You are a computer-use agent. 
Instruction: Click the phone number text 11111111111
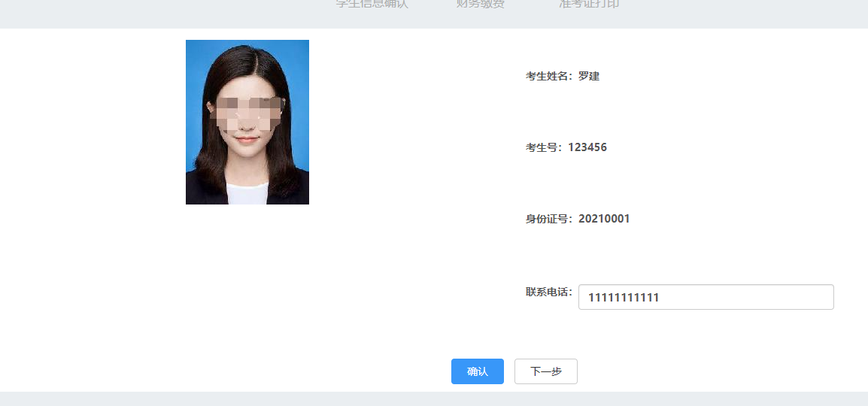pos(623,298)
